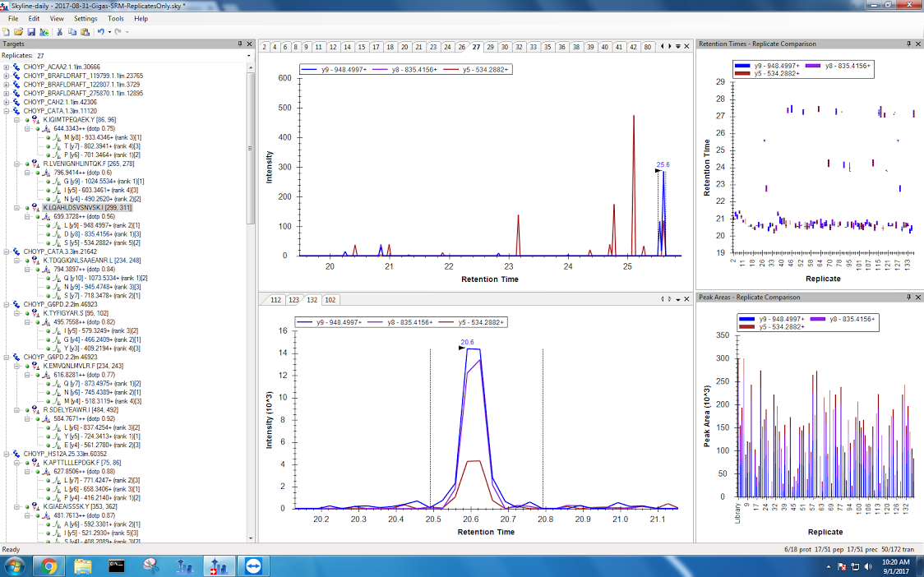Open the undo history dropdown arrow
The width and height of the screenshot is (924, 577).
tap(108, 31)
